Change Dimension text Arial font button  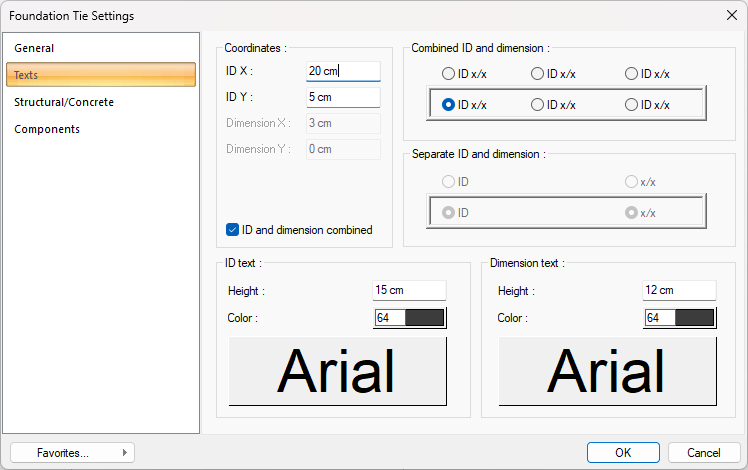(608, 371)
